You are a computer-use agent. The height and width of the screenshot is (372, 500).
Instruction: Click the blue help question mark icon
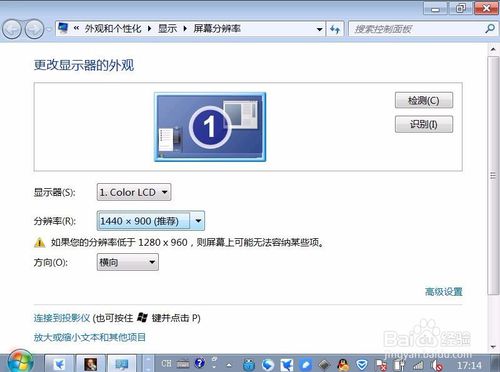click(200, 363)
